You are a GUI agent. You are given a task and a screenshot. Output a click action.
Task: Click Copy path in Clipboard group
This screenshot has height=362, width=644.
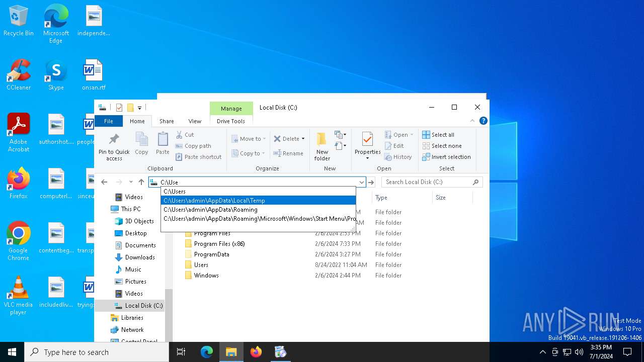194,146
